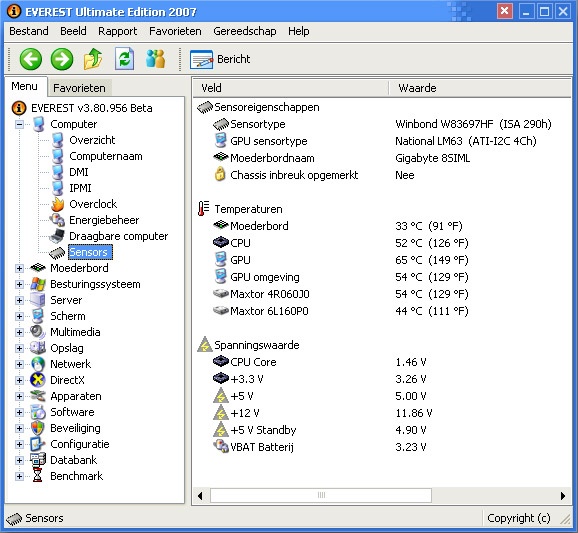
Task: Click the hard drive icon beside Maxtor 4R060J0
Action: coord(221,294)
